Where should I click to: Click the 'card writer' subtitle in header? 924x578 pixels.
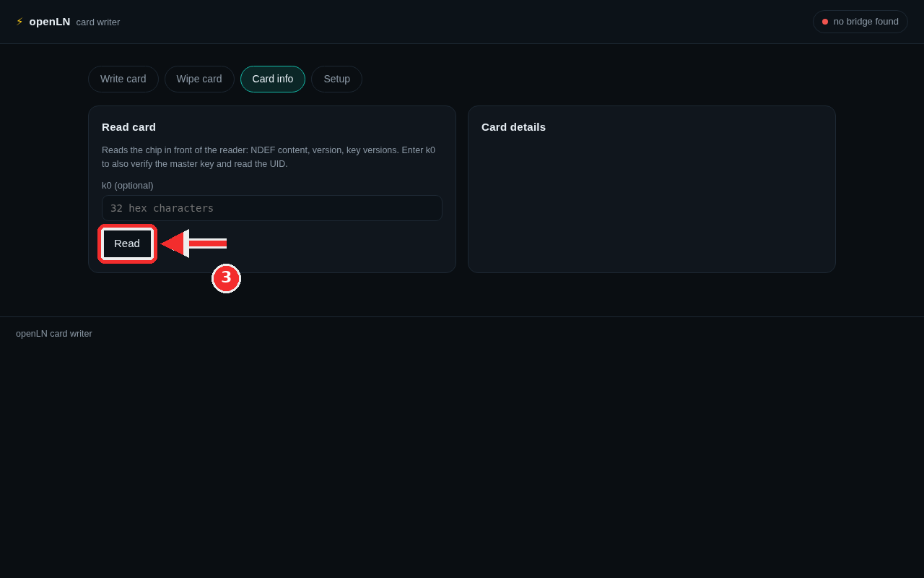click(x=98, y=22)
